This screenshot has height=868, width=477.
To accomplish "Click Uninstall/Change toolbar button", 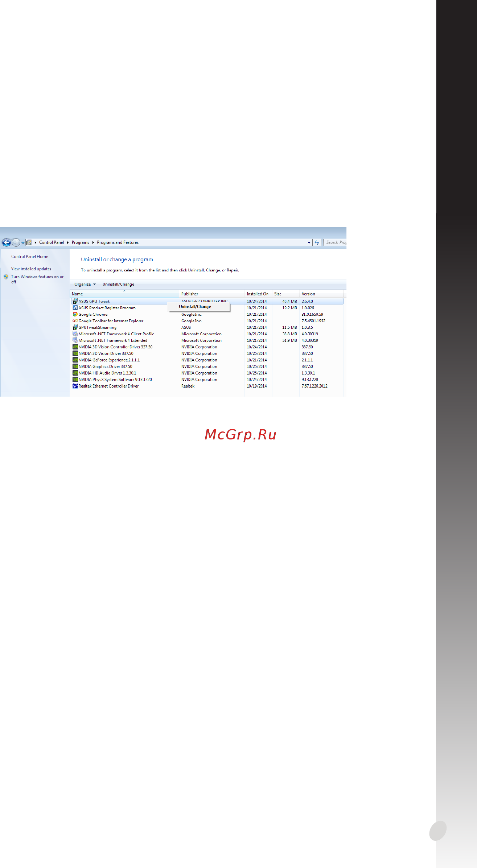I will [x=118, y=284].
